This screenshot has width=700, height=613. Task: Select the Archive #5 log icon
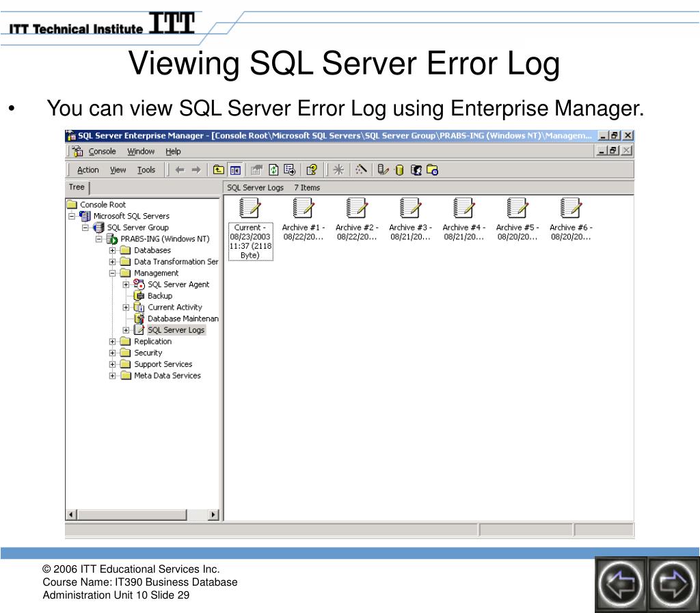[x=517, y=208]
